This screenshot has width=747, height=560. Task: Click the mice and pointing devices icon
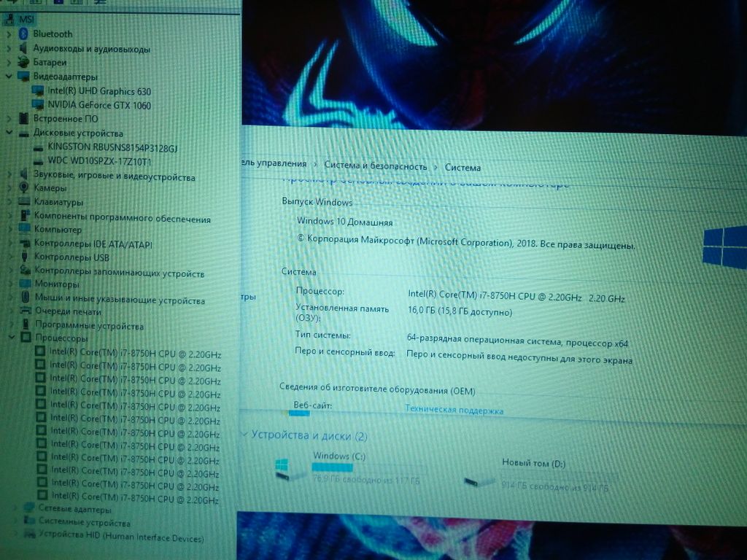click(x=26, y=297)
